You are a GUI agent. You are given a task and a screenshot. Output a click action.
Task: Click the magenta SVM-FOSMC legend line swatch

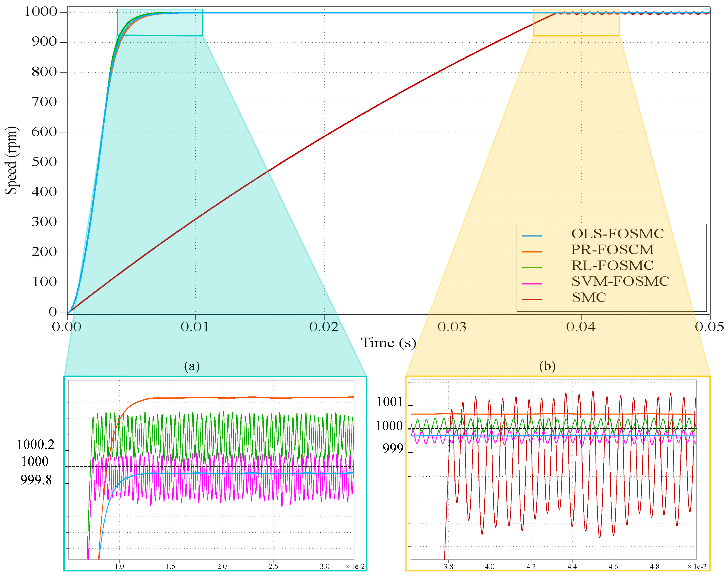[532, 283]
